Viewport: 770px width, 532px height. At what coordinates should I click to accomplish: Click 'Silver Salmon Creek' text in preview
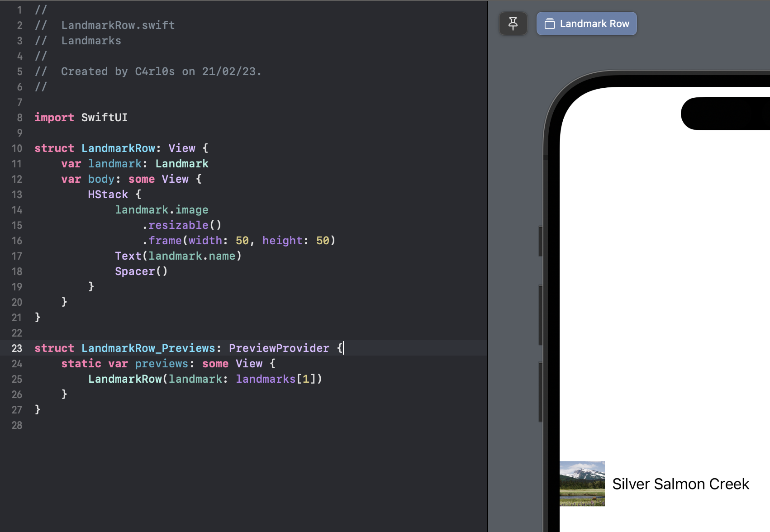pyautogui.click(x=680, y=484)
